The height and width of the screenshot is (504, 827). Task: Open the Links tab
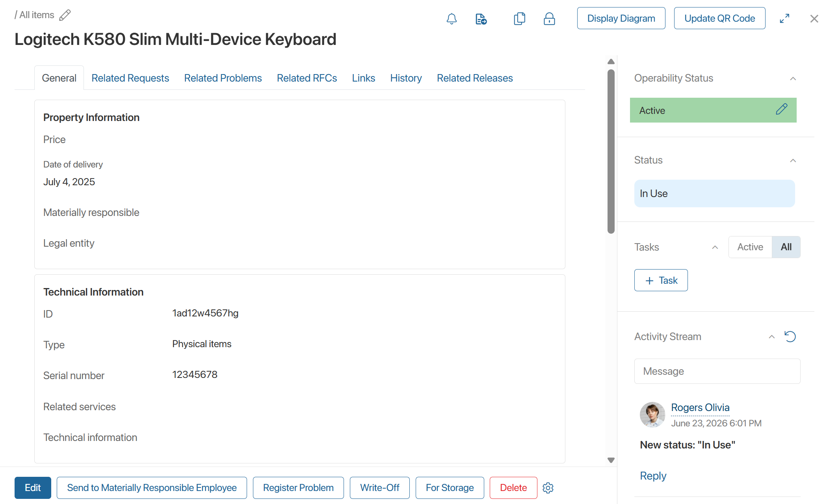(x=364, y=78)
